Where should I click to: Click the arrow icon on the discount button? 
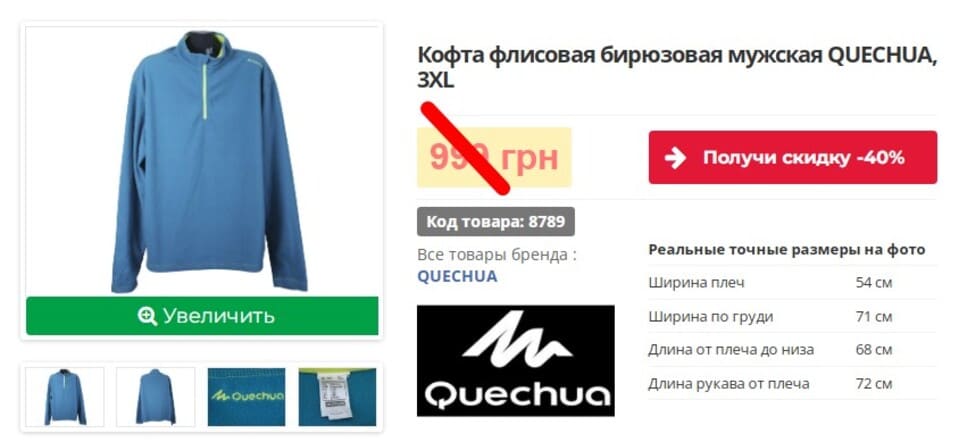(675, 158)
